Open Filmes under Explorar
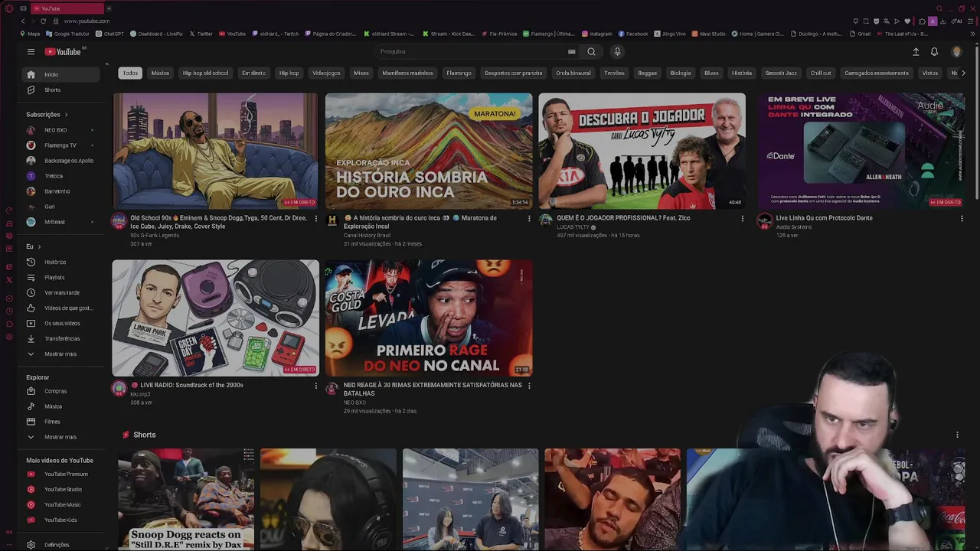 (x=60, y=422)
